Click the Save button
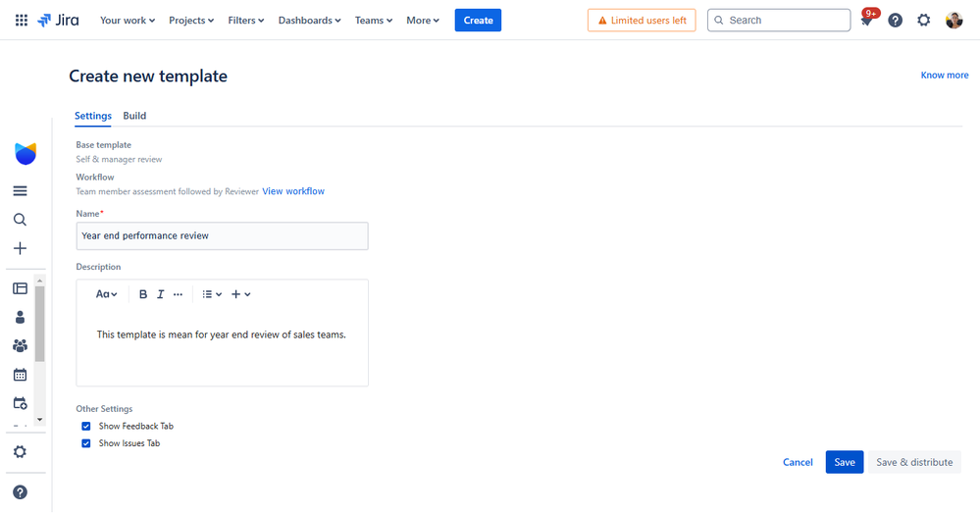 [x=845, y=462]
